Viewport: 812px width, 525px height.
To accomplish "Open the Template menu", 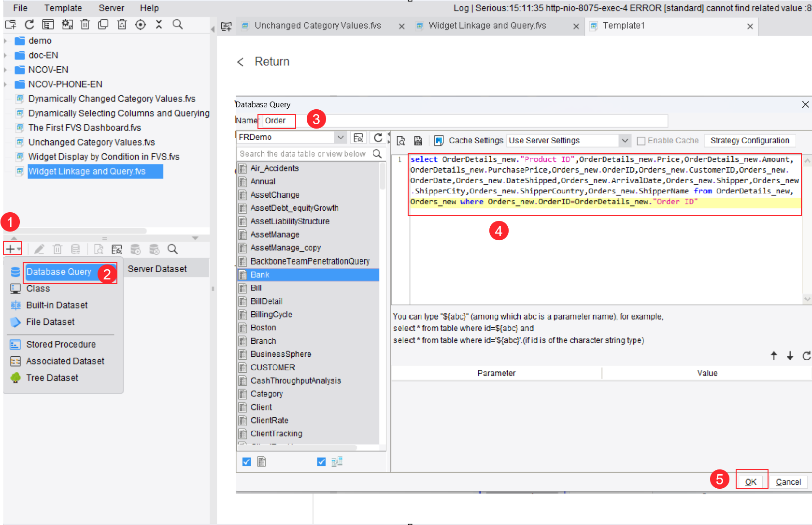I will 63,8.
